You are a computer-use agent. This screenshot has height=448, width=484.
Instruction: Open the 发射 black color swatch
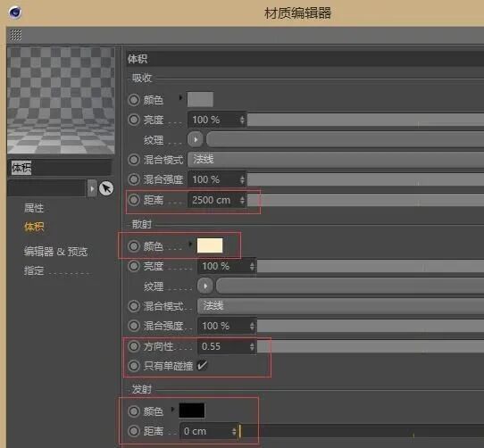(192, 411)
